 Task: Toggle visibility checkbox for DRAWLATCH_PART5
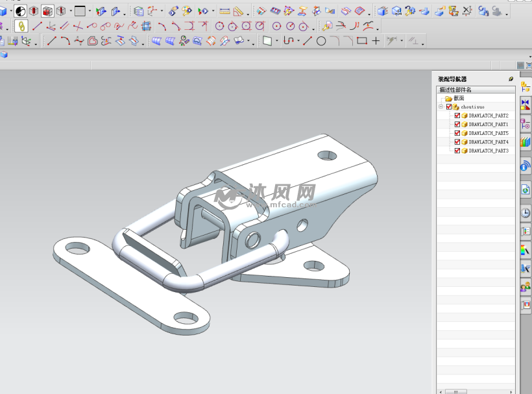457,133
